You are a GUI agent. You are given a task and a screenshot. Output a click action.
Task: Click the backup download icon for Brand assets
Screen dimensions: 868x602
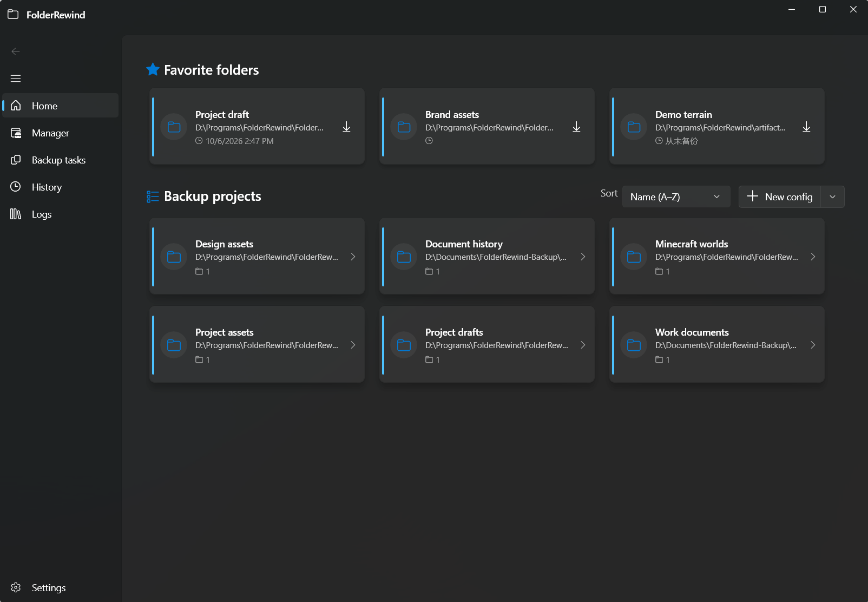(576, 127)
